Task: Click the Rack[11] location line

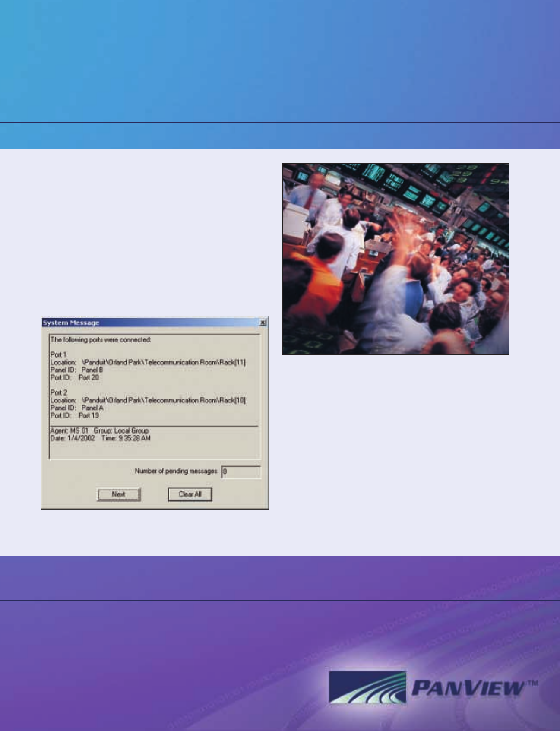Action: (x=148, y=362)
